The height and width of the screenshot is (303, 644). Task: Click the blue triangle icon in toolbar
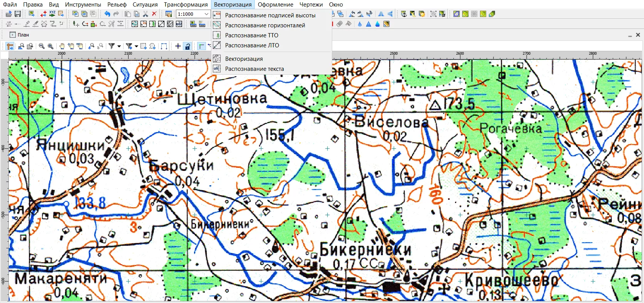(x=368, y=24)
